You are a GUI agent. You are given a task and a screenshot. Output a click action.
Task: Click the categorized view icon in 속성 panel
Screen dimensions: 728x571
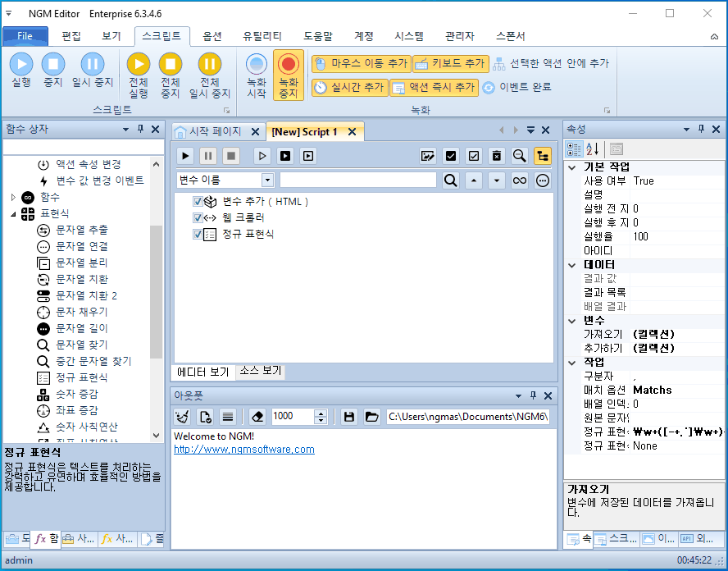[x=574, y=149]
